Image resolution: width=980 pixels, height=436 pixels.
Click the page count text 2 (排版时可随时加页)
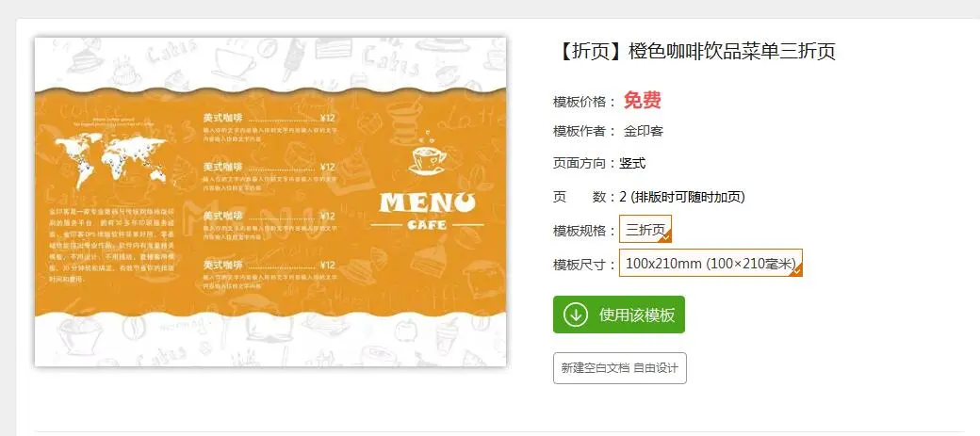[682, 198]
